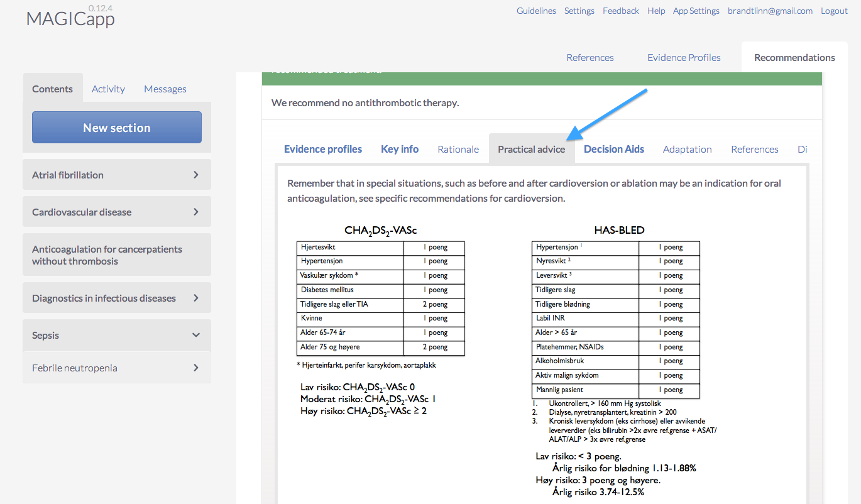The image size is (861, 504).
Task: Open the Guidelines link
Action: pyautogui.click(x=536, y=11)
